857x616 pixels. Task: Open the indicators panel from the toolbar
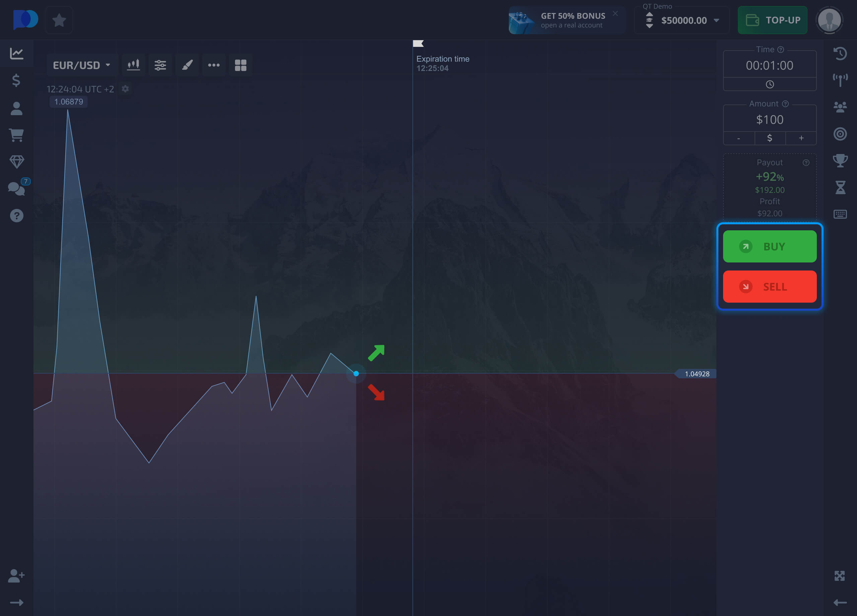[160, 65]
